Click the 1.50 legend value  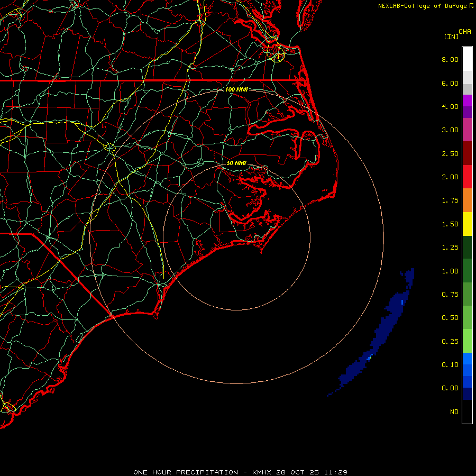[450, 224]
